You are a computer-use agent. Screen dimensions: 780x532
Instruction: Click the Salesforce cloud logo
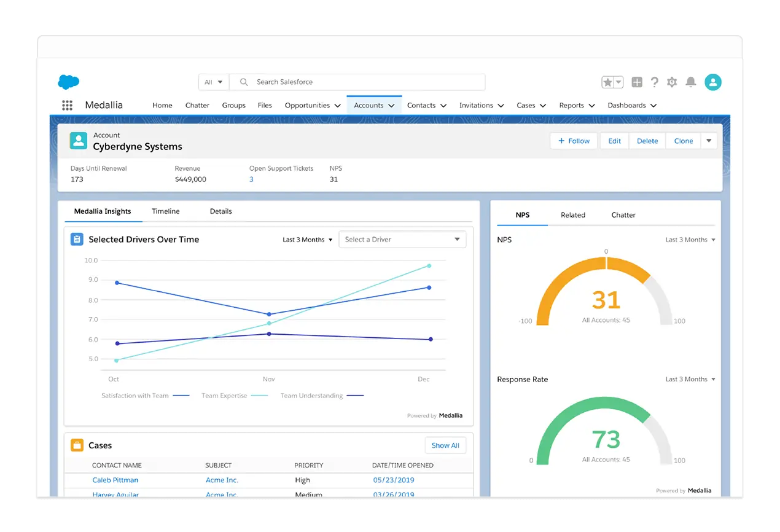click(69, 82)
